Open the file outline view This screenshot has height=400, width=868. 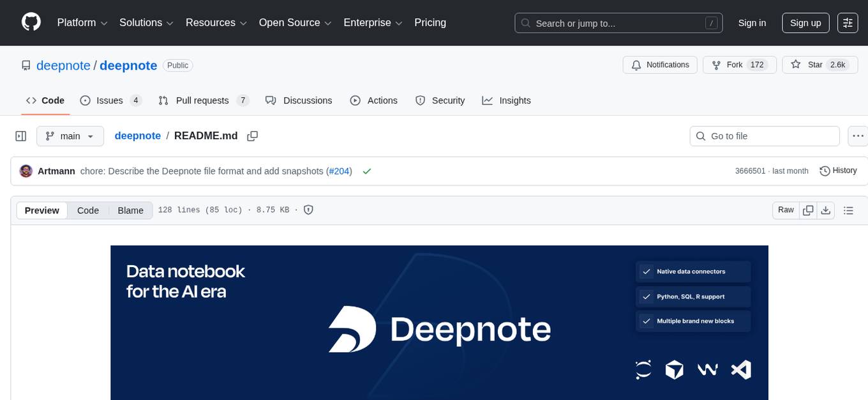coord(848,210)
